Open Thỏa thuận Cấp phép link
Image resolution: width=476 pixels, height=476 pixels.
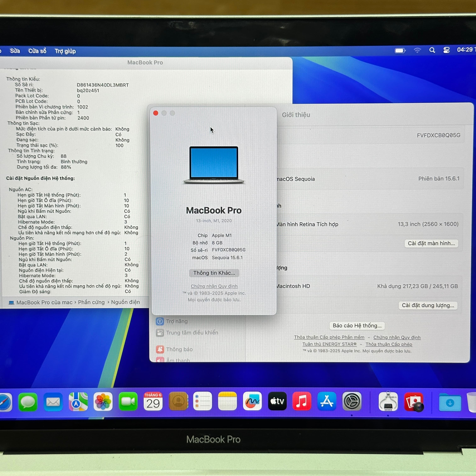[x=389, y=344]
